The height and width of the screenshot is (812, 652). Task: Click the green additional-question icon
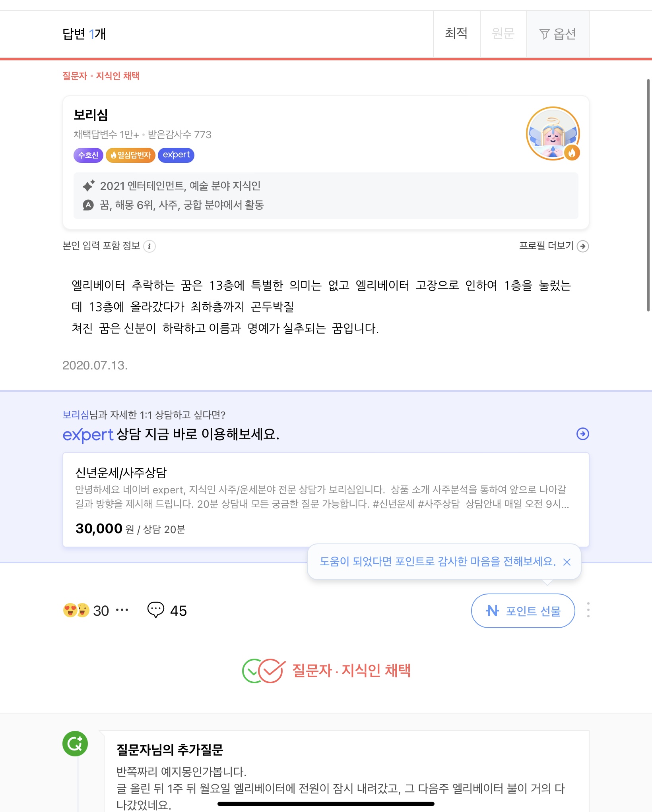pyautogui.click(x=75, y=743)
